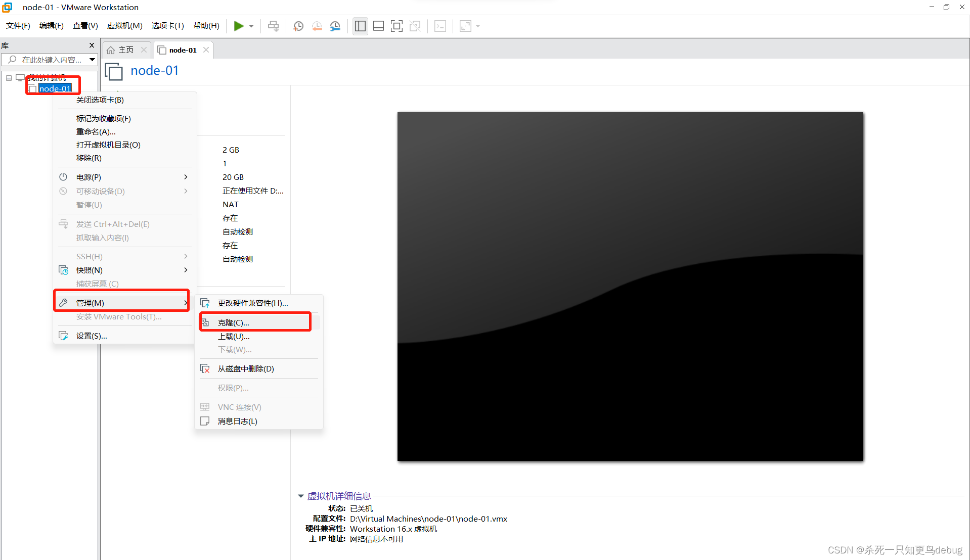Click the power icon beside 电源(P)
Image resolution: width=970 pixels, height=560 pixels.
tap(63, 177)
